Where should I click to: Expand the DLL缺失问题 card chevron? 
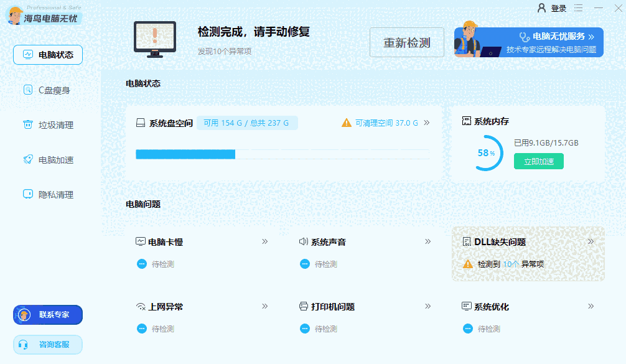coord(589,241)
